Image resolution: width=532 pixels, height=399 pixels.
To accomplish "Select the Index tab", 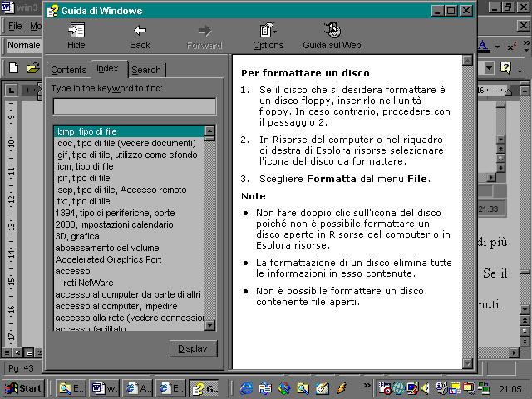I will pyautogui.click(x=107, y=68).
